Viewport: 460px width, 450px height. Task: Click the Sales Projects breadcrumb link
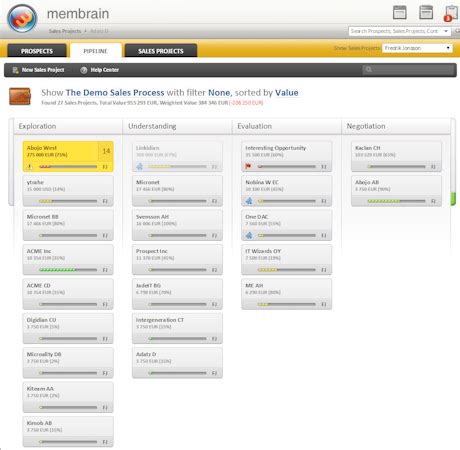coord(65,31)
